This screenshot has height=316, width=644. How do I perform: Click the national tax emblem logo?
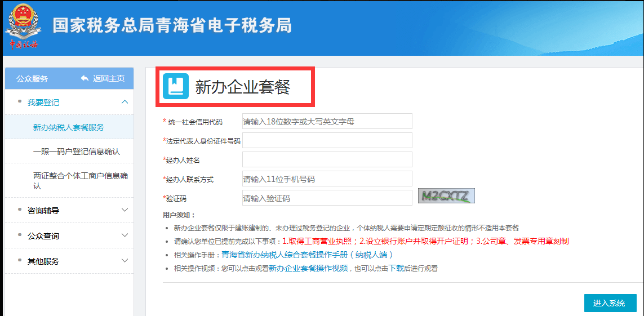point(24,28)
